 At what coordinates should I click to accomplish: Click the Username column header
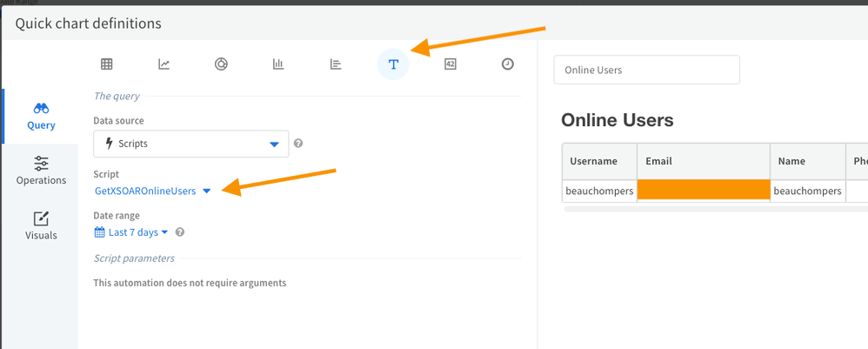[599, 161]
